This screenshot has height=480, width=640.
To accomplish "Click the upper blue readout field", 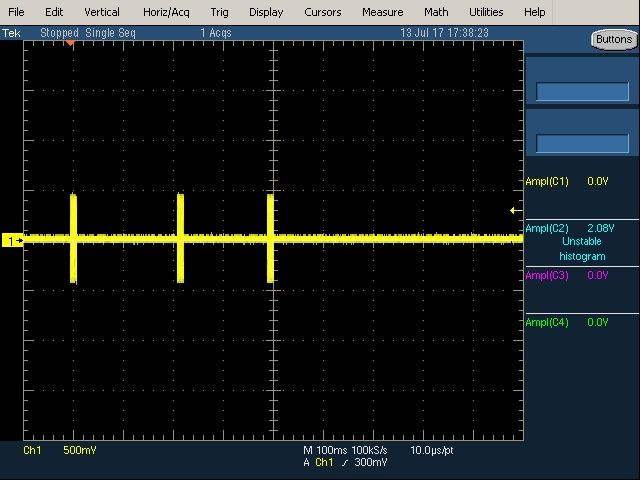I will point(582,91).
